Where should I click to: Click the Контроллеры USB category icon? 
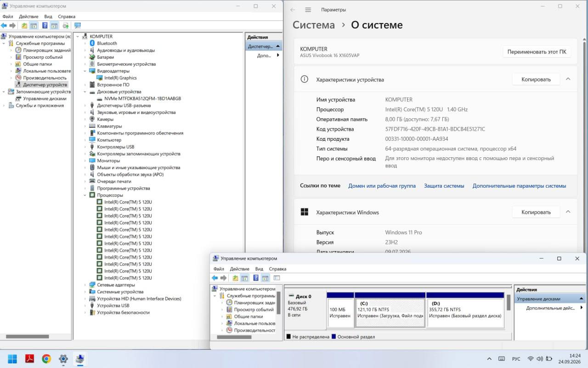92,147
